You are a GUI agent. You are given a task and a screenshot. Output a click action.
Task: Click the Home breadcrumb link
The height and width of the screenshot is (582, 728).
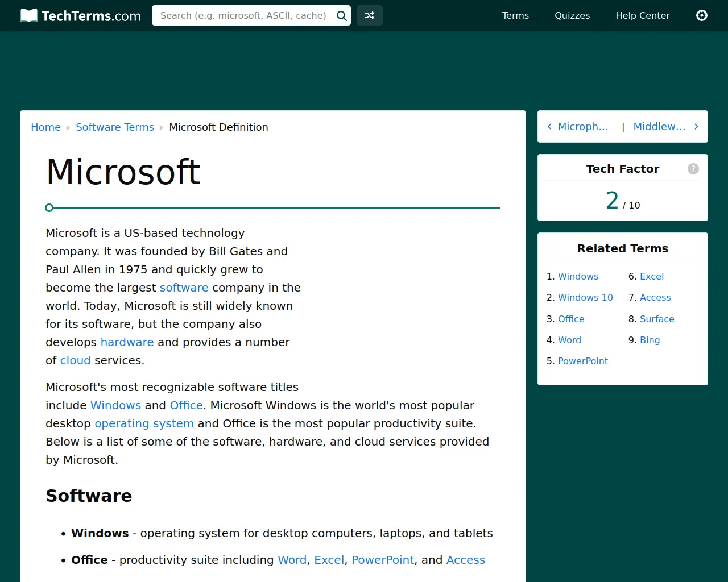pyautogui.click(x=45, y=127)
